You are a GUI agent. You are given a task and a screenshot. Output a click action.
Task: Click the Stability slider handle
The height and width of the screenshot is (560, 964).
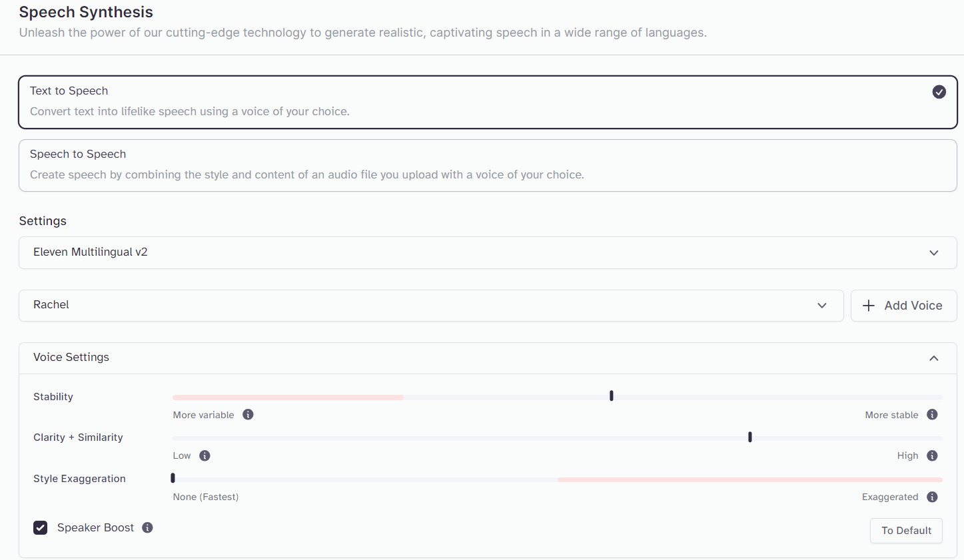coord(611,396)
